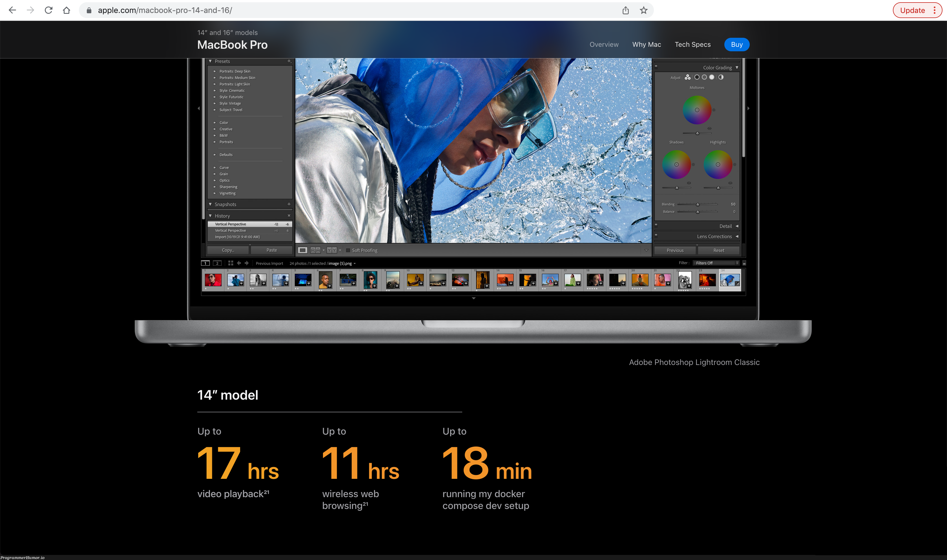Image resolution: width=947 pixels, height=560 pixels.
Task: Open the Tech Specs tab
Action: (x=693, y=45)
